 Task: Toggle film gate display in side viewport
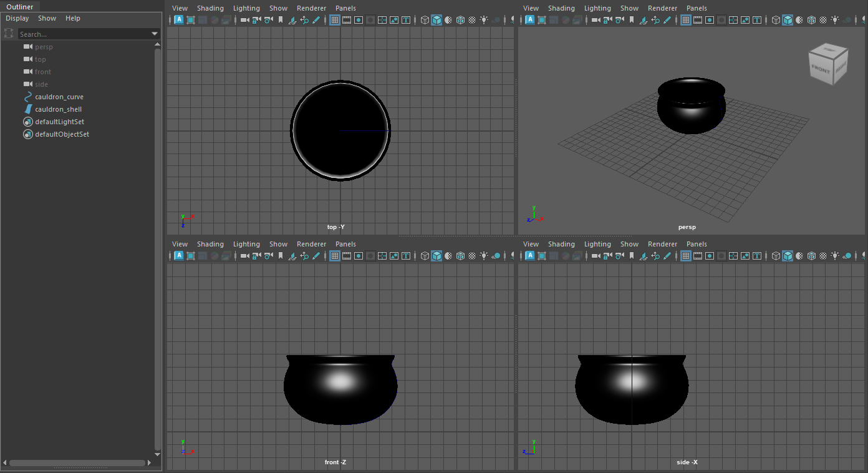pos(697,256)
